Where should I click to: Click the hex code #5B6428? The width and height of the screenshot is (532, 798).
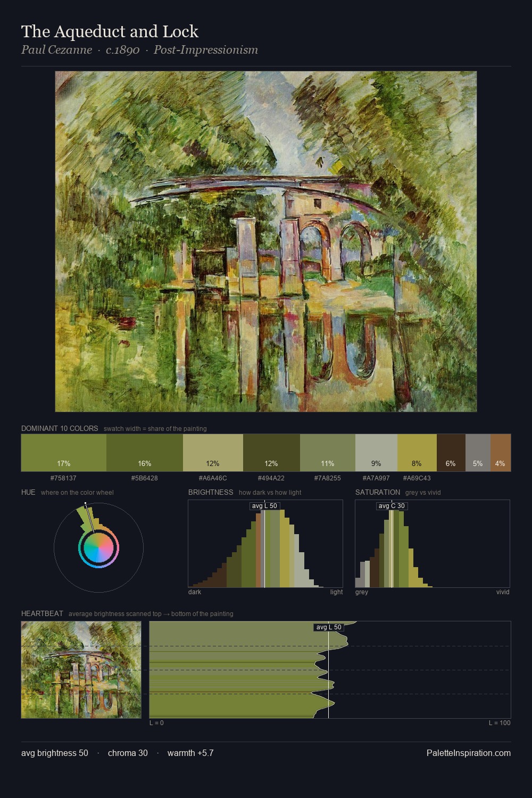click(144, 478)
